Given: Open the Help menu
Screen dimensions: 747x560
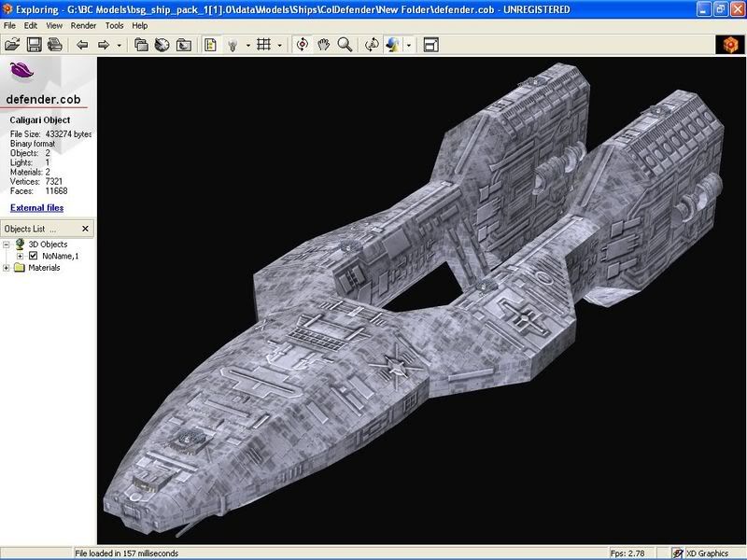Looking at the screenshot, I should (x=139, y=26).
